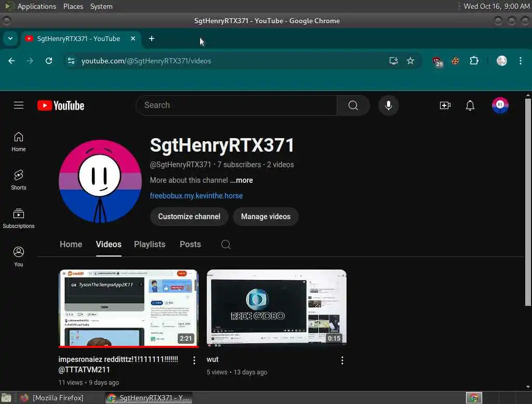Switch to the channel Home tab
The height and width of the screenshot is (404, 532).
71,244
